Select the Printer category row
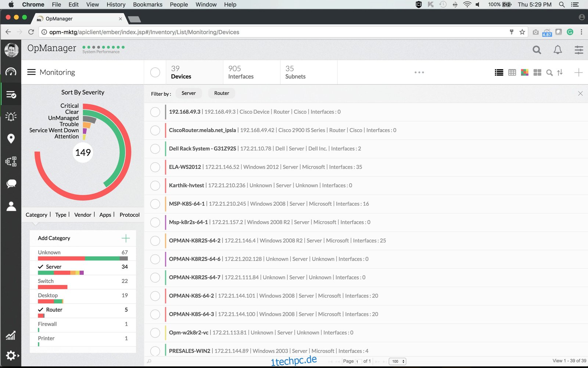The image size is (588, 368). click(x=83, y=340)
